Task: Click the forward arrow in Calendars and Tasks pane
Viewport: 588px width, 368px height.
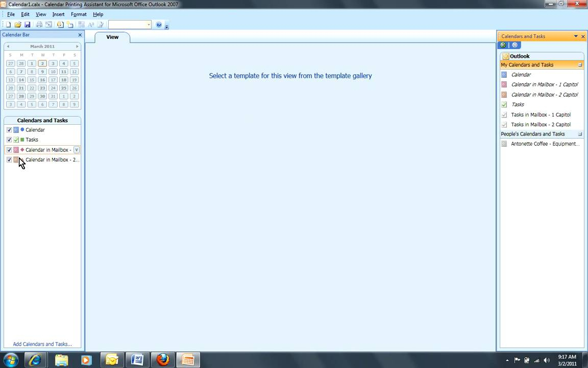Action: coord(515,45)
